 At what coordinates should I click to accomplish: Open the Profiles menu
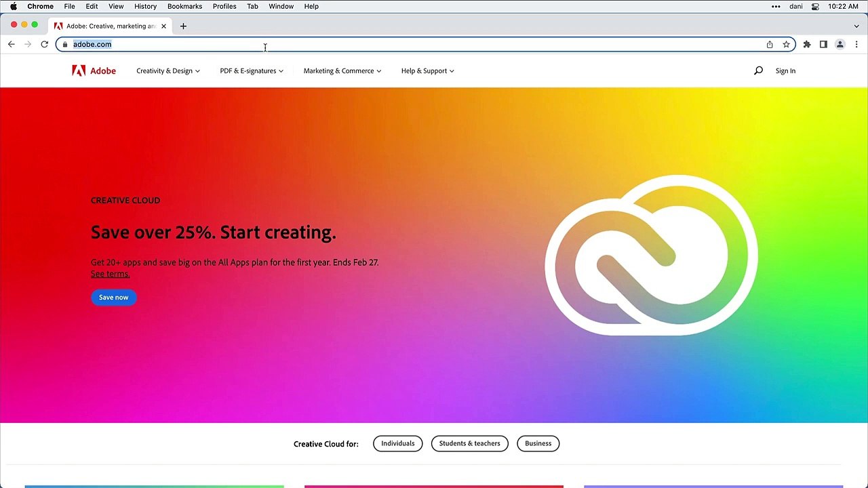coord(224,6)
